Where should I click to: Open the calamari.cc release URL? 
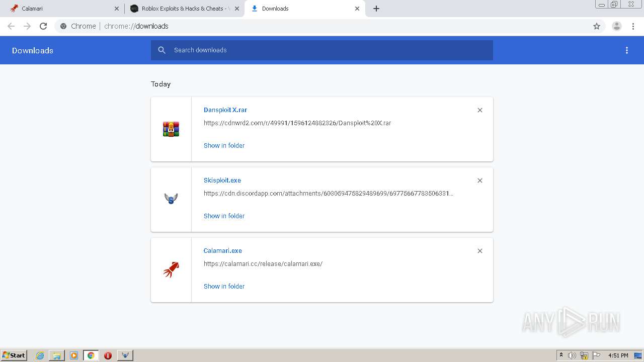[x=263, y=263]
